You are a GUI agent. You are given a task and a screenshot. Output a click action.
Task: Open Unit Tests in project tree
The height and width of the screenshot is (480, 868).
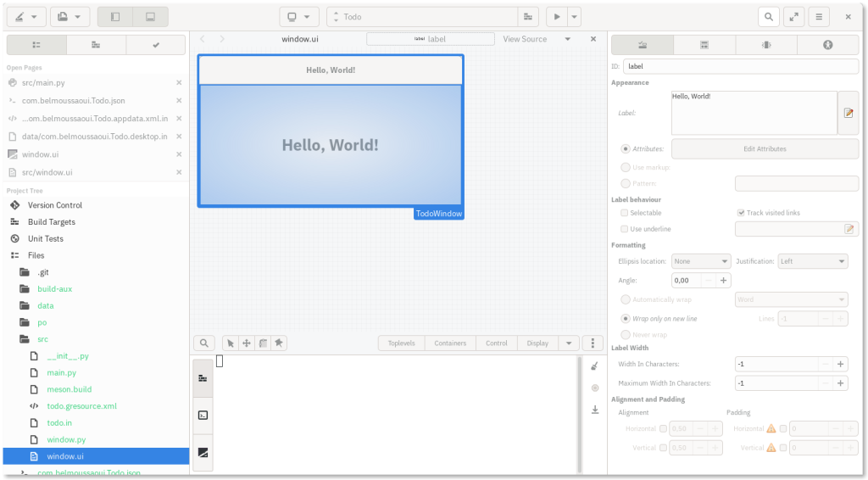click(46, 238)
